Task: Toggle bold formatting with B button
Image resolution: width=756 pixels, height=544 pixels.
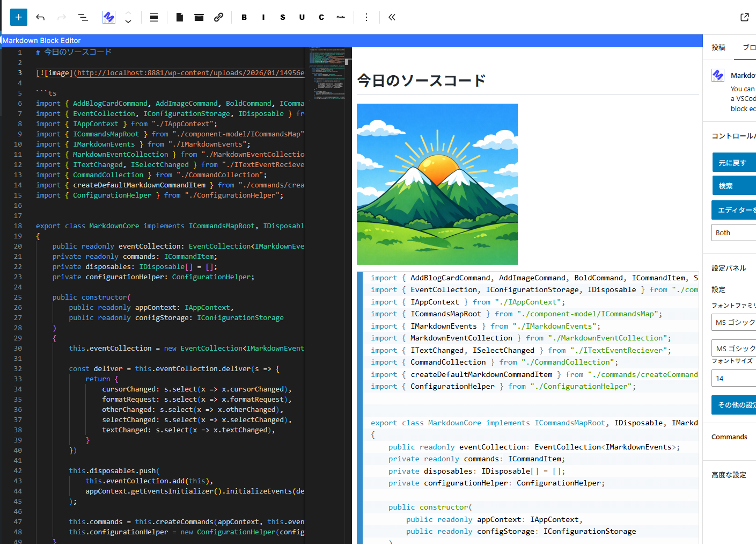Action: coord(244,17)
